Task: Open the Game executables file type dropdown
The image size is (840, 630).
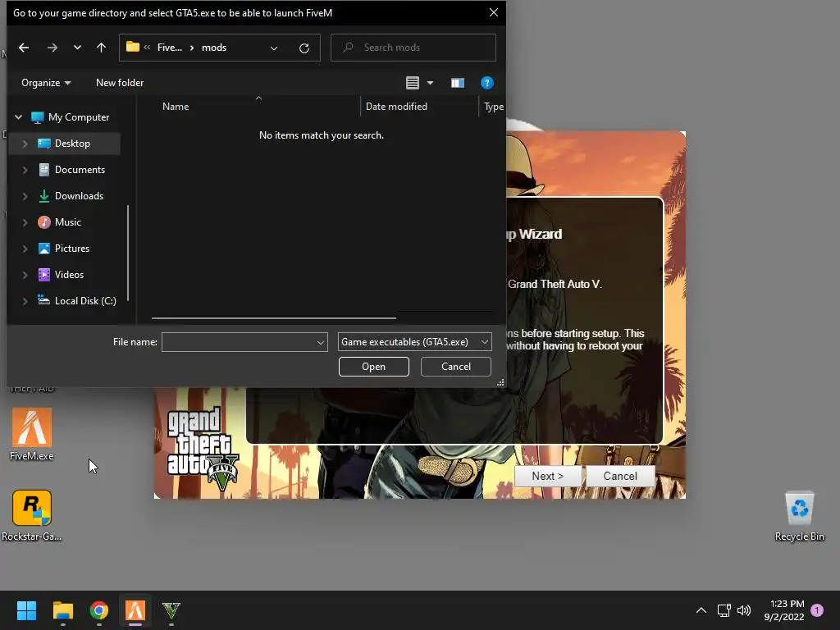Action: pyautogui.click(x=414, y=342)
